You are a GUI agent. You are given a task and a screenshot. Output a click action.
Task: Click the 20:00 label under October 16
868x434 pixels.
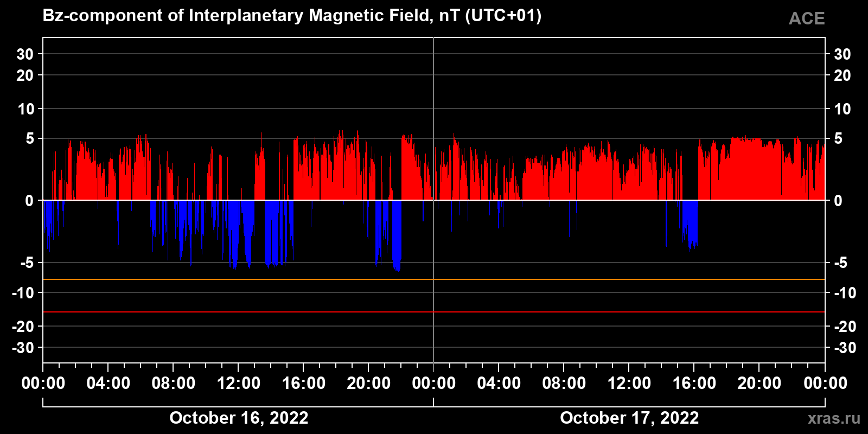[x=369, y=384]
